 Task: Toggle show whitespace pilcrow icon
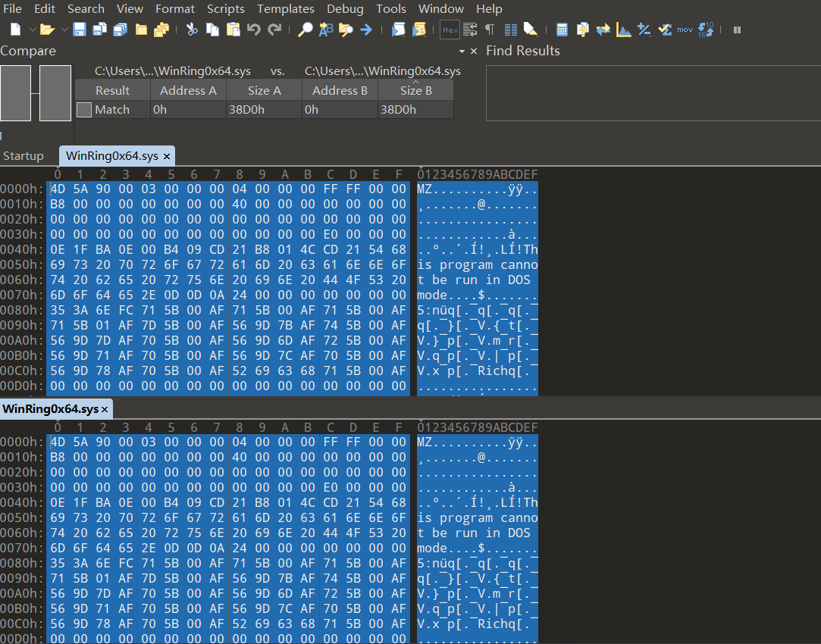(x=490, y=30)
